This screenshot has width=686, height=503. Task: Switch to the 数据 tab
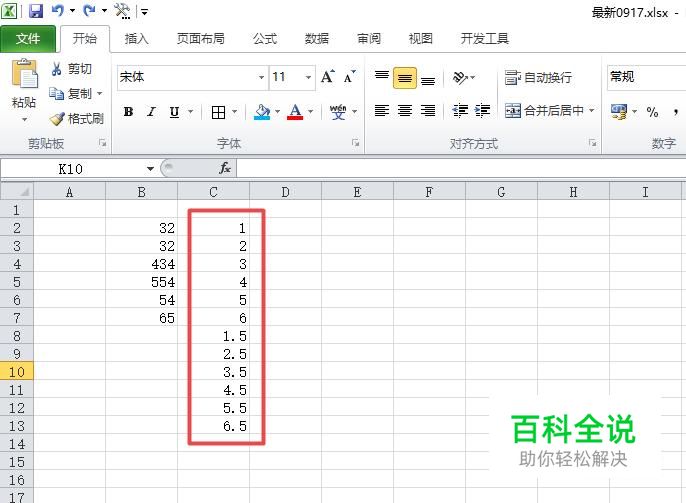click(x=317, y=39)
